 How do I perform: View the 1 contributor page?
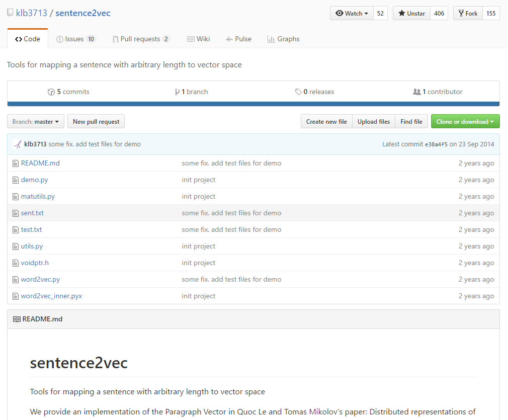click(438, 92)
